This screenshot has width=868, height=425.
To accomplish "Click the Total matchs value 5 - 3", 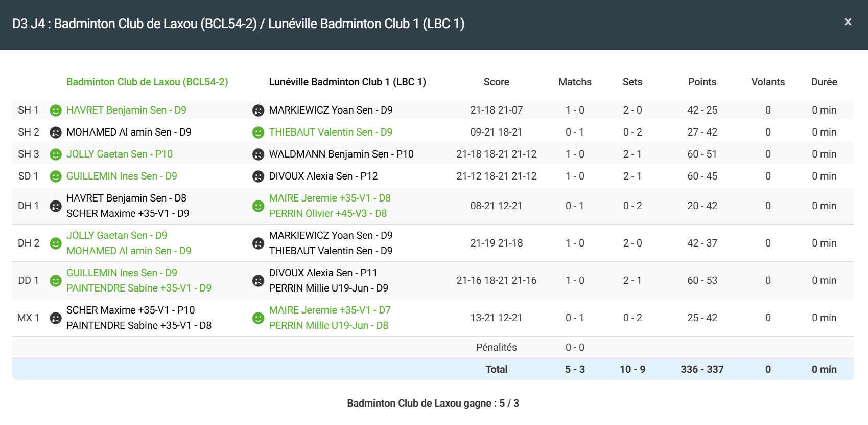I will pos(575,369).
